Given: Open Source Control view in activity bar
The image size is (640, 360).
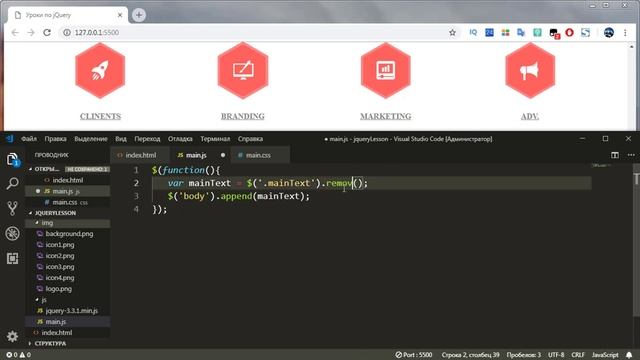Looking at the screenshot, I should 12,209.
